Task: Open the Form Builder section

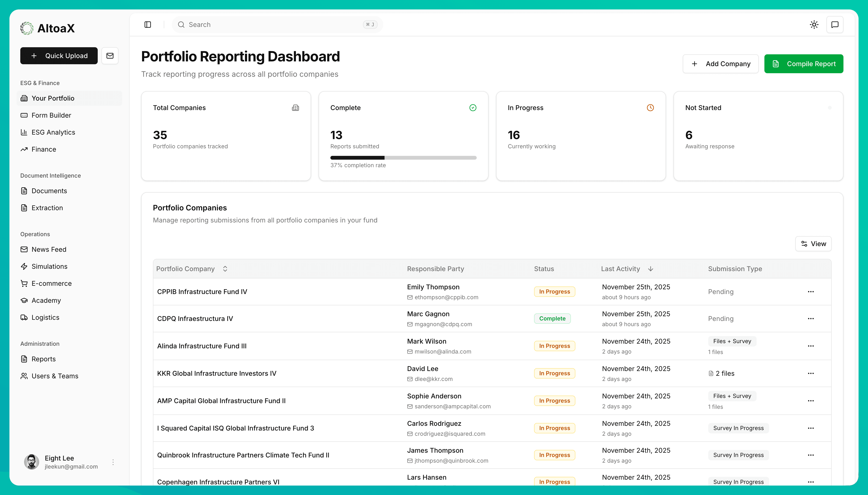Action: (x=51, y=115)
